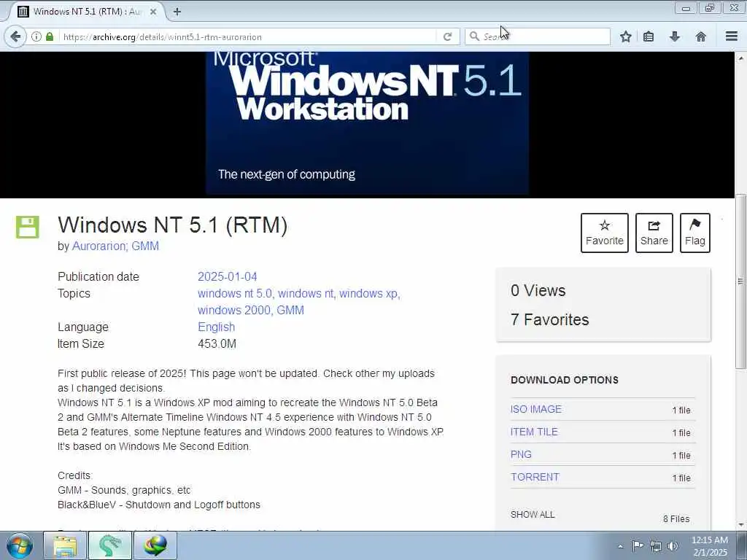Flag this archive item
The width and height of the screenshot is (747, 560).
(x=695, y=233)
